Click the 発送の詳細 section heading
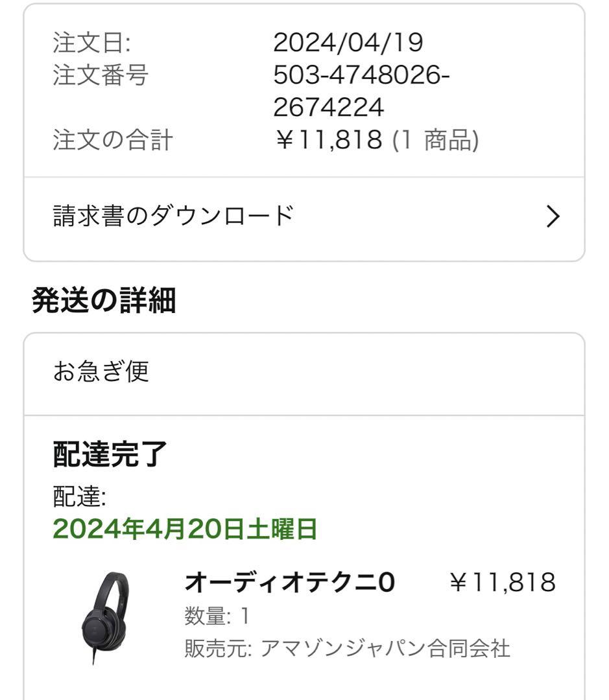 104,301
